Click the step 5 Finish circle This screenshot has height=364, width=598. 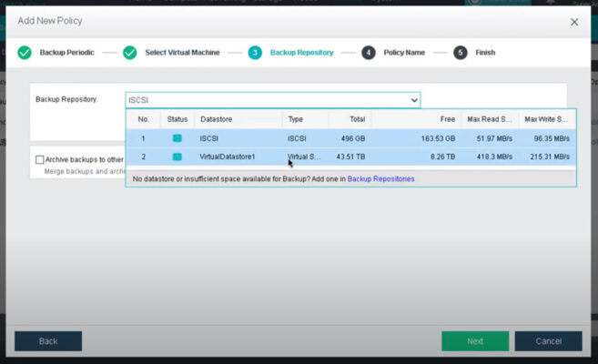[x=461, y=53]
